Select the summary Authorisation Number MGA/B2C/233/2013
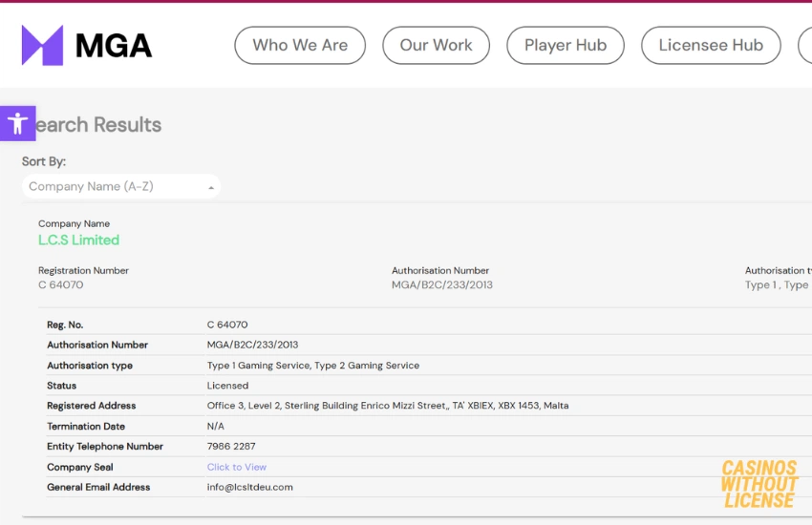This screenshot has width=812, height=525. (442, 285)
